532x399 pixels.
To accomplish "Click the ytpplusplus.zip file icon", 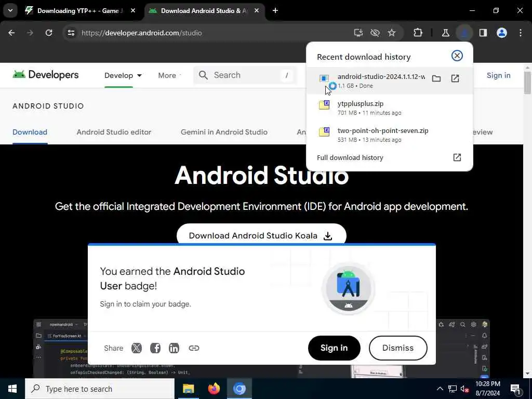I will pyautogui.click(x=324, y=105).
